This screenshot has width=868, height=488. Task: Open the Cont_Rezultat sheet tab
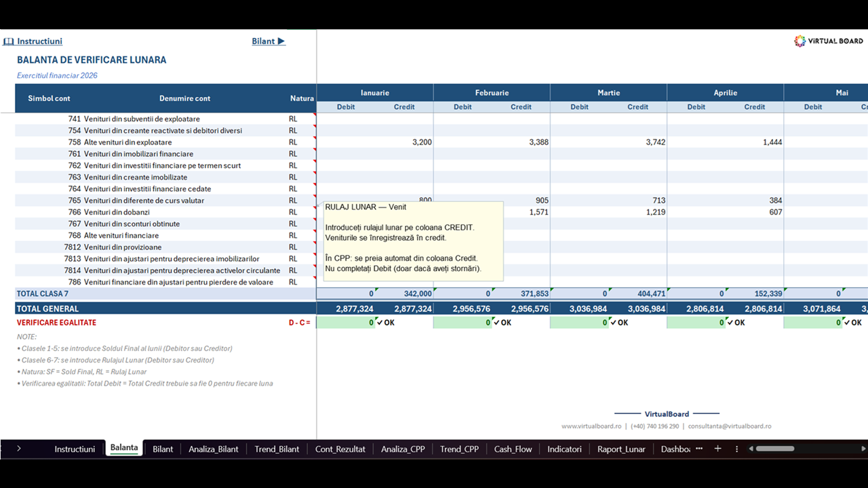340,449
